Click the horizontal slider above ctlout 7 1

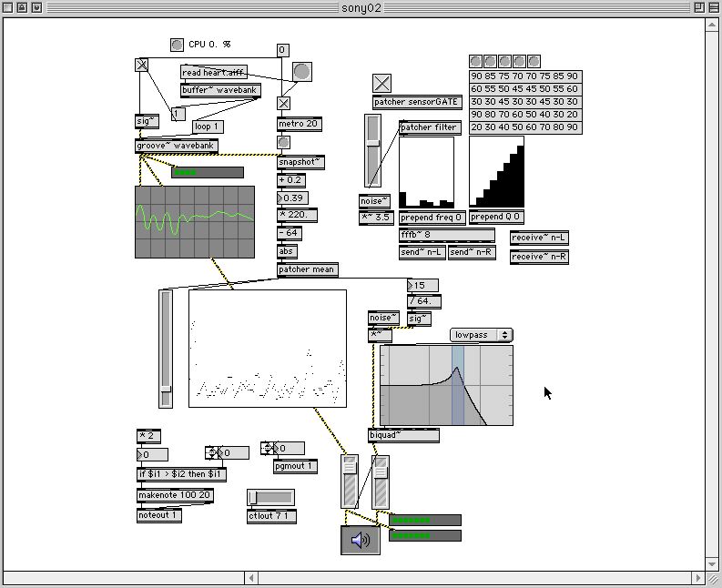pos(270,497)
